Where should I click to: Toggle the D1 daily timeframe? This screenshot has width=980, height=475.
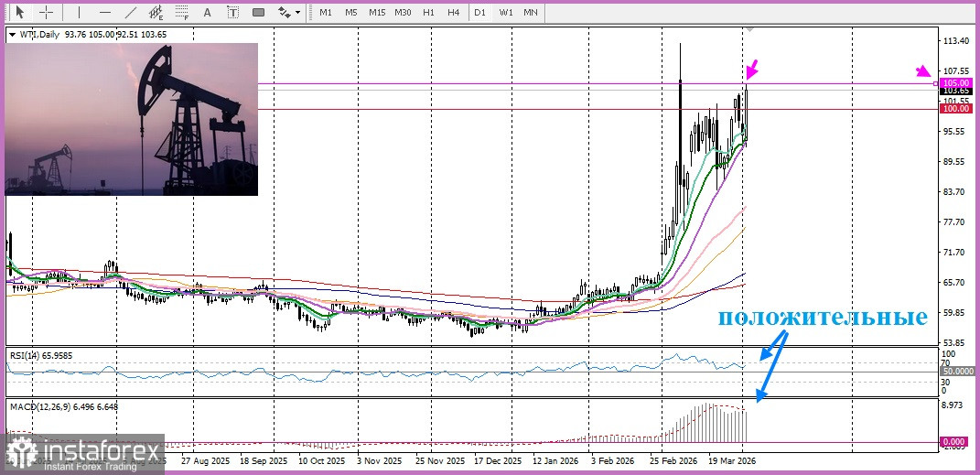tap(480, 13)
